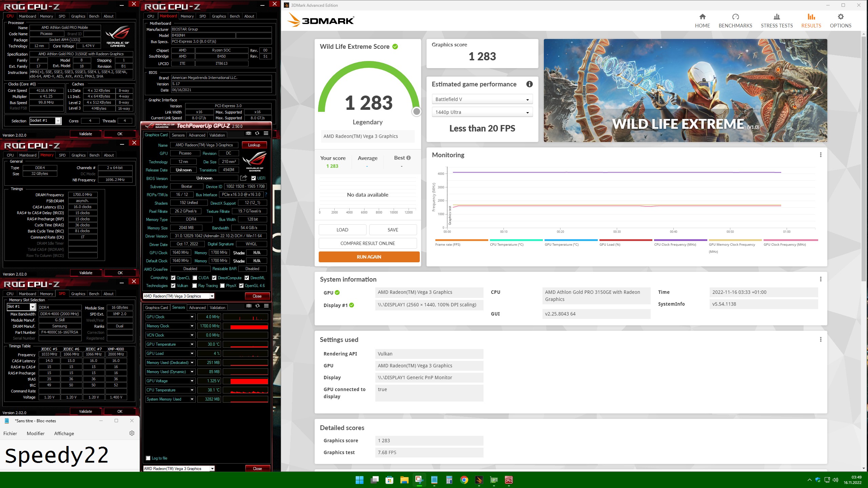Toggle the UEFI checkbox in GPU-Z
The height and width of the screenshot is (488, 868).
pos(253,178)
